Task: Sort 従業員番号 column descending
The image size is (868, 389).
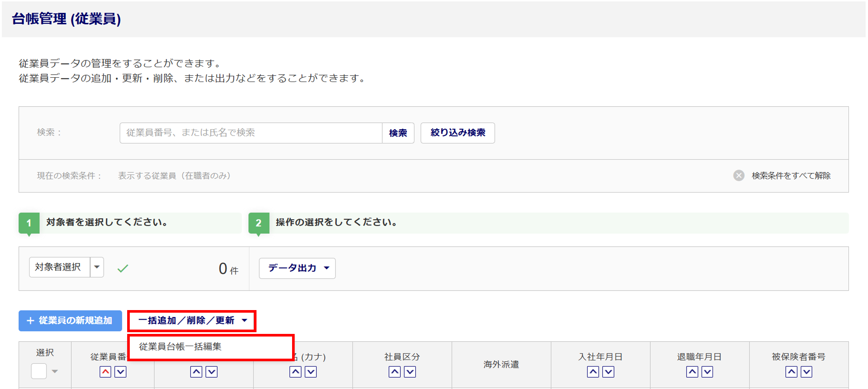Action: tap(121, 372)
